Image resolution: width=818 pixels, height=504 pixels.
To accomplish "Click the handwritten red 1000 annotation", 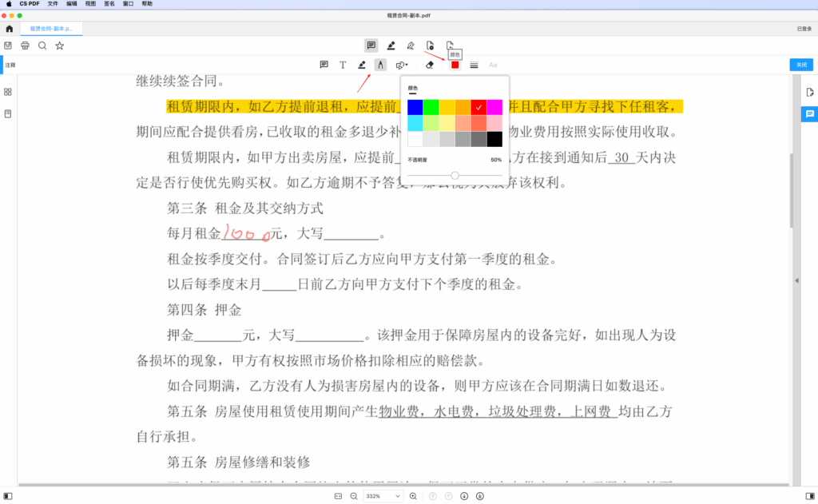I will (x=246, y=233).
